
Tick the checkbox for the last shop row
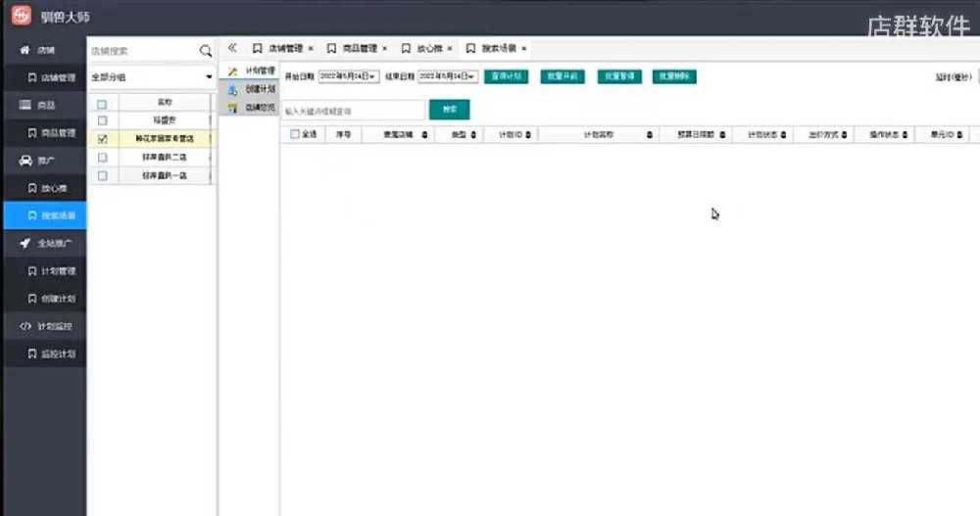[103, 175]
